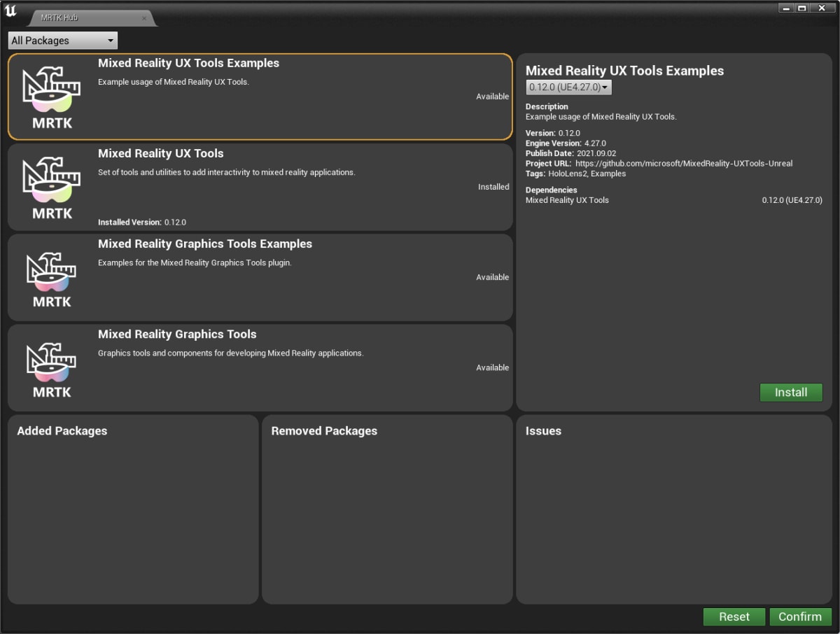Open the MixedReality-UXTools-Unreal GitHub URL
The image size is (840, 634).
(x=684, y=164)
